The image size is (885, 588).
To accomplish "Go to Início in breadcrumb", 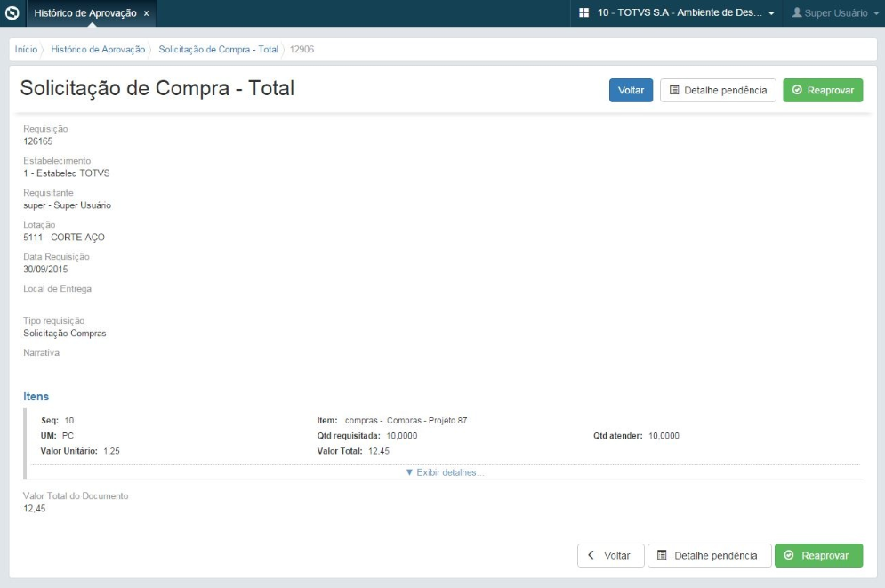I will [26, 49].
